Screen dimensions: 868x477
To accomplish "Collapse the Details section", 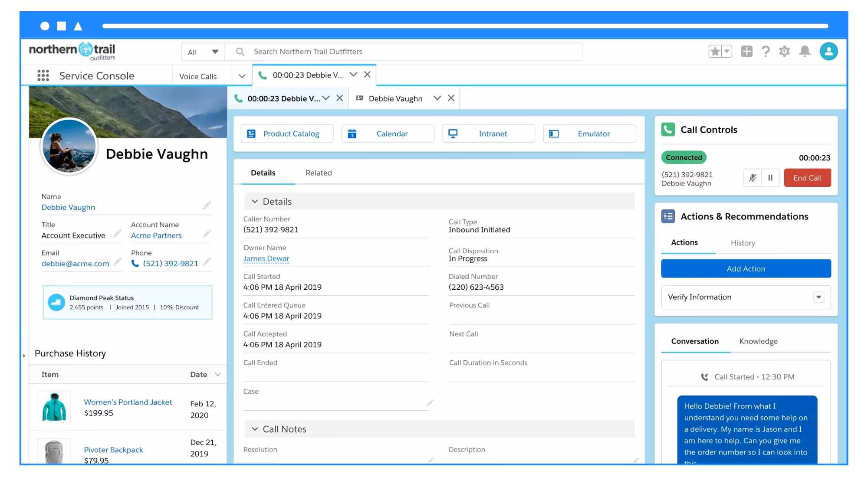I will (x=255, y=202).
